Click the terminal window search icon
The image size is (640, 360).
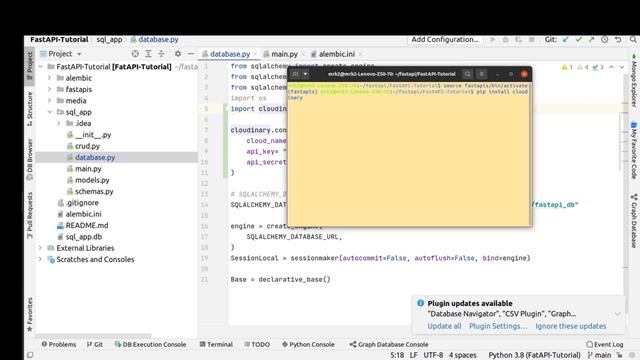click(x=468, y=74)
